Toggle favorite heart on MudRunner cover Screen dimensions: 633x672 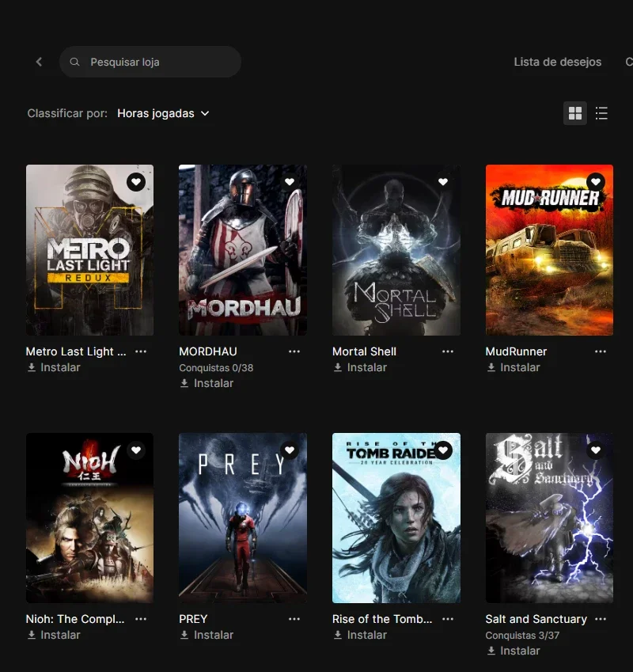596,182
